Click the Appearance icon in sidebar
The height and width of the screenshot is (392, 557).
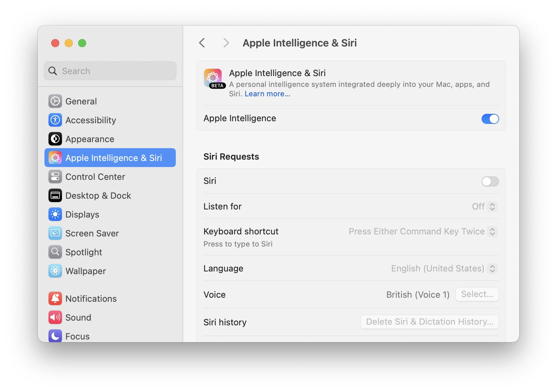pos(55,139)
